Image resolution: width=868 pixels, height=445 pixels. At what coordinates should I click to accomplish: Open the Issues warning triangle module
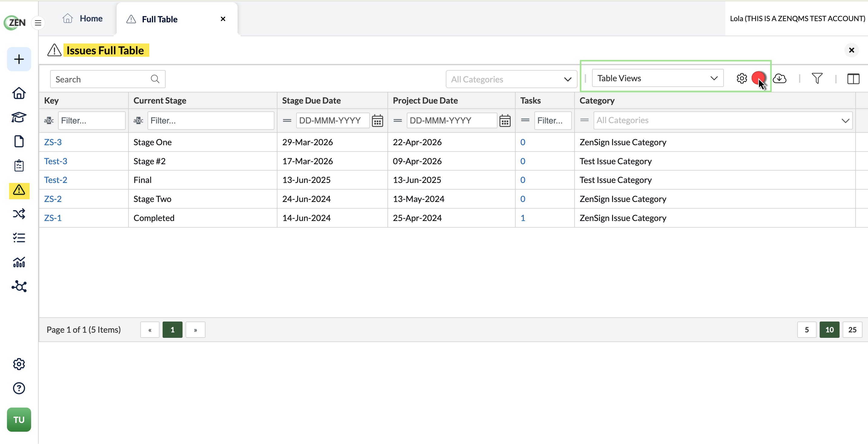[19, 190]
